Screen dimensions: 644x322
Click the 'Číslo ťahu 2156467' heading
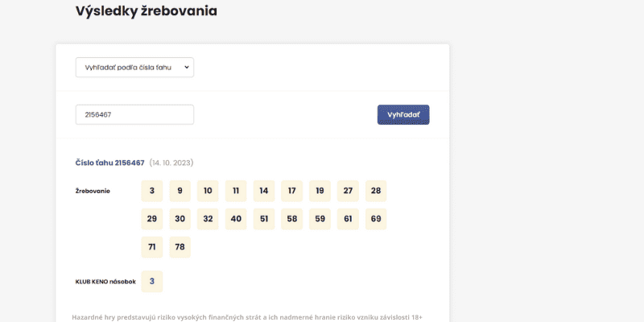coord(109,163)
